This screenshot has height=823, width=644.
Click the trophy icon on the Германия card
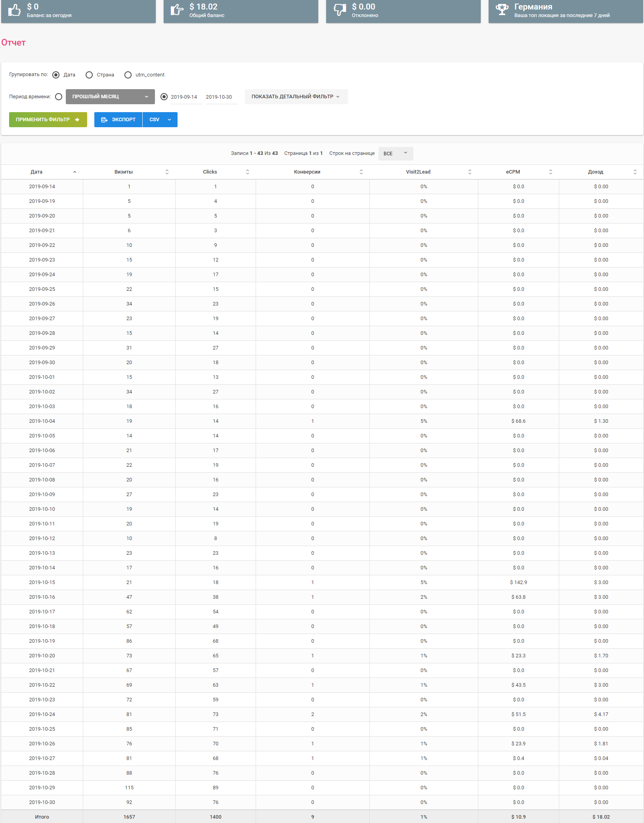[x=502, y=11]
